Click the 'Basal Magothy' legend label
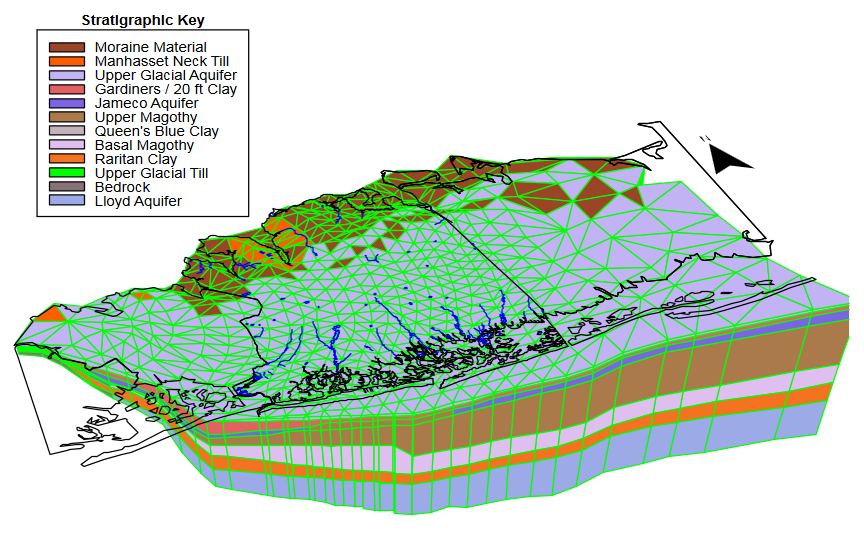864x534 pixels. (x=144, y=145)
